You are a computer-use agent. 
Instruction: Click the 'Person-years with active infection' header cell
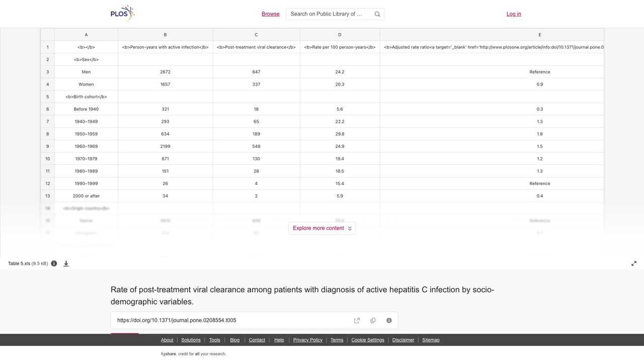pyautogui.click(x=165, y=47)
